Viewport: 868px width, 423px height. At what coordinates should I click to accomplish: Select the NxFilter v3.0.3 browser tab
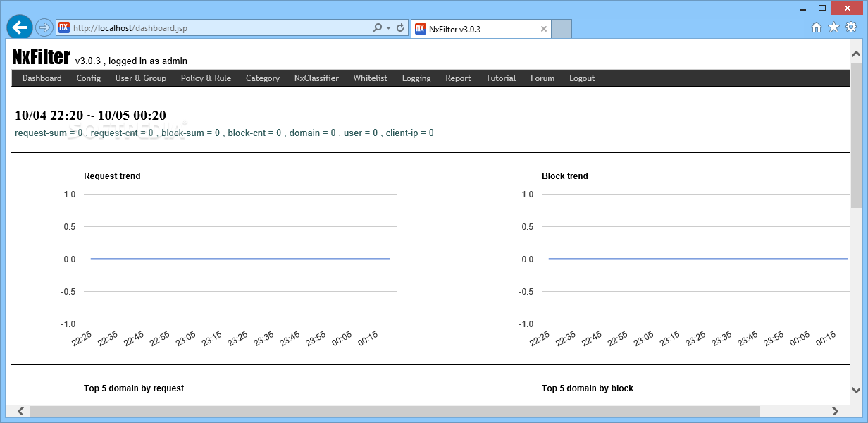click(480, 29)
